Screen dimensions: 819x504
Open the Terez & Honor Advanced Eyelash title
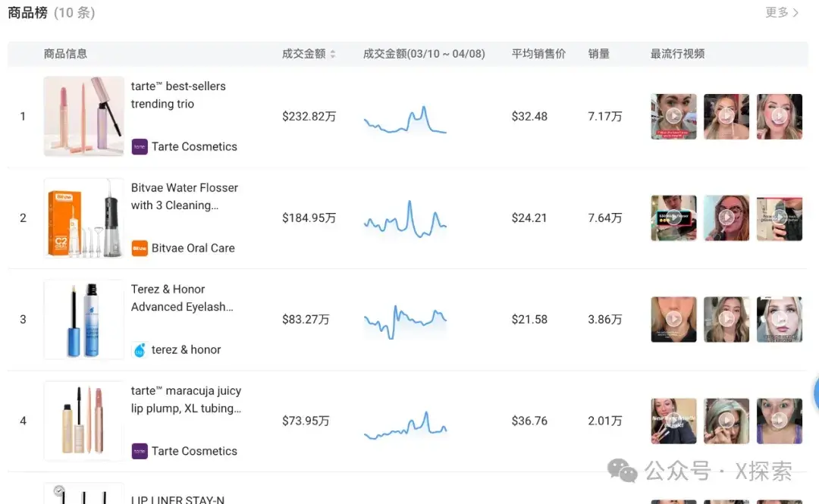(182, 298)
